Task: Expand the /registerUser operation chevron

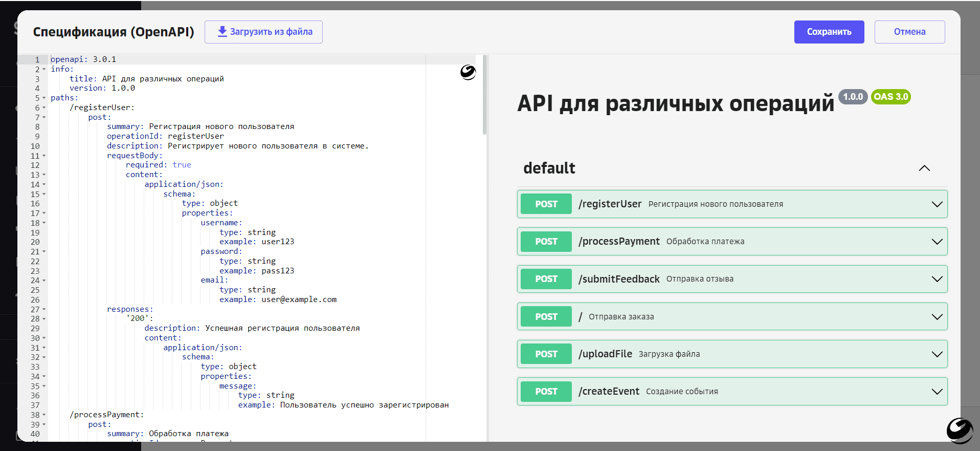Action: click(937, 204)
